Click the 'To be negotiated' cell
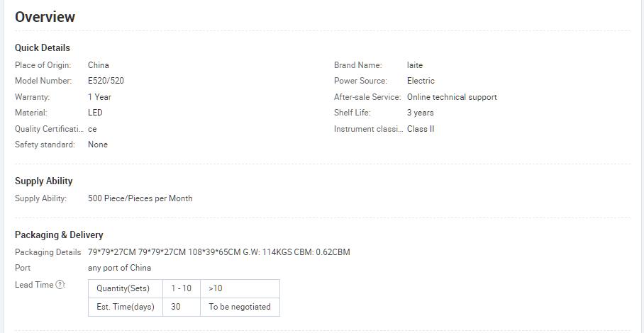 click(x=240, y=307)
